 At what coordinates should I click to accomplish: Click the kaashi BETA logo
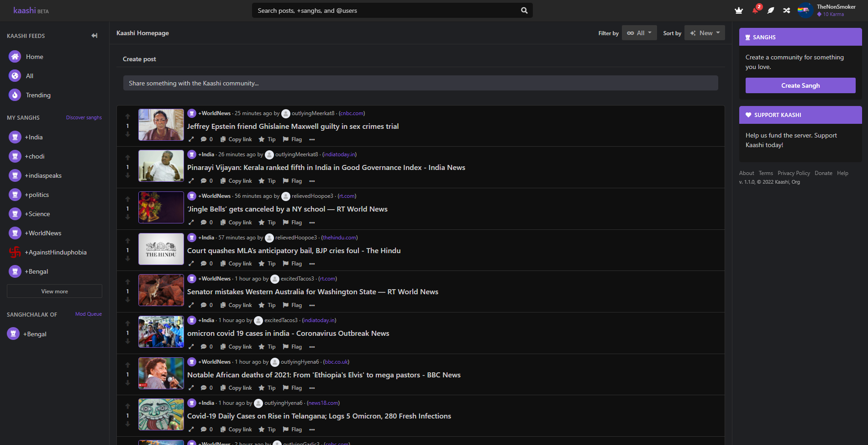pyautogui.click(x=31, y=11)
